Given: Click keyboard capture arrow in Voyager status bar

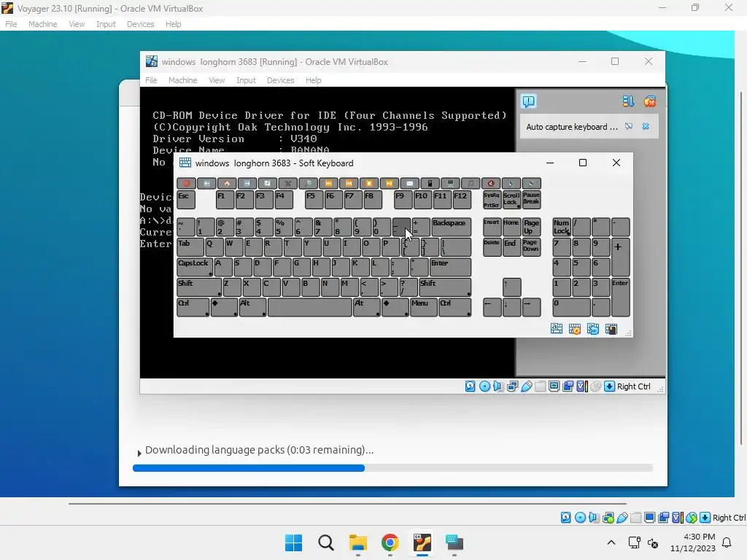Looking at the screenshot, I should click(x=705, y=518).
